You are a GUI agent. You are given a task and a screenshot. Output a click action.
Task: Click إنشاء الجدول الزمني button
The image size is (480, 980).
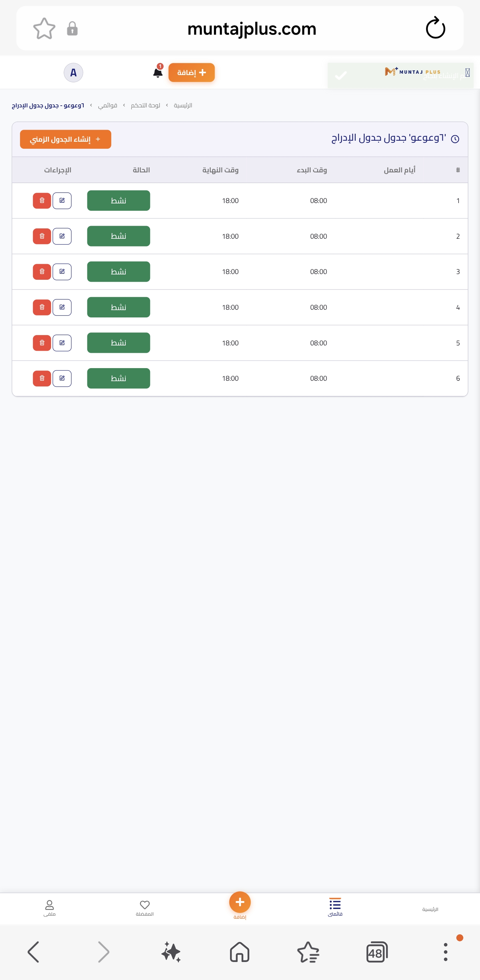(x=65, y=139)
